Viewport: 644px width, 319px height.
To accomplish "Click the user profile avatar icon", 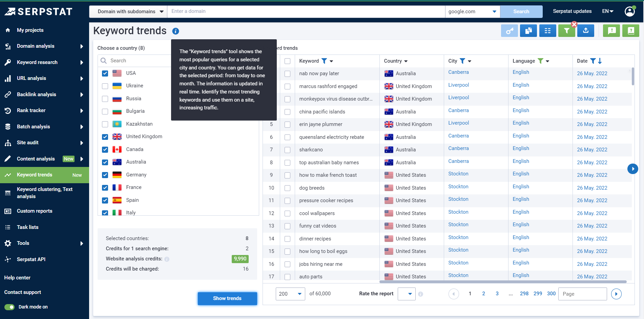I will point(629,11).
